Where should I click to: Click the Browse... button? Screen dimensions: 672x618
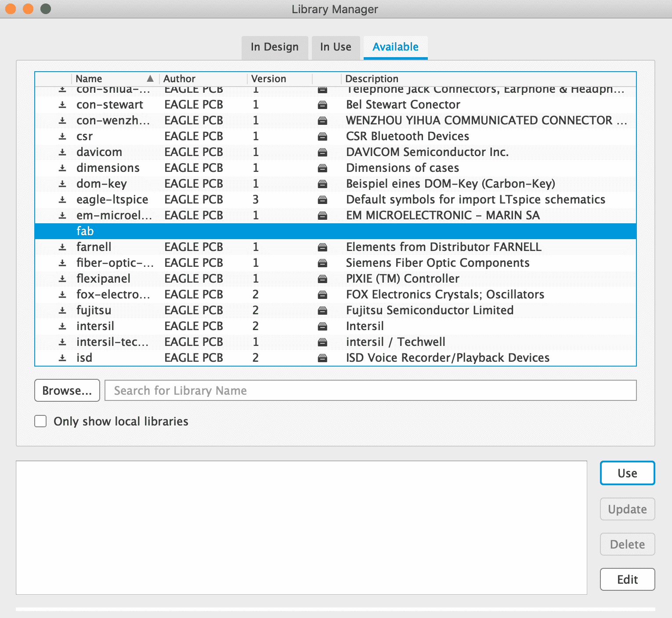point(67,390)
